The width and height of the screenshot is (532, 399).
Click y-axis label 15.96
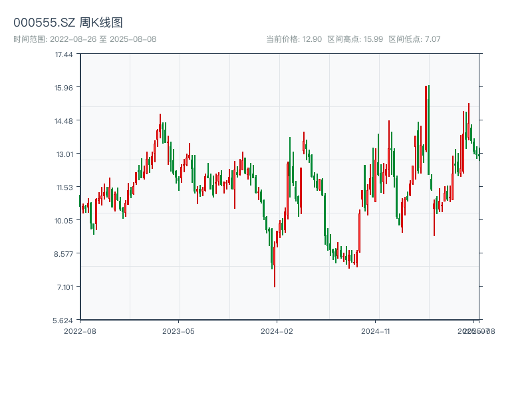point(64,88)
